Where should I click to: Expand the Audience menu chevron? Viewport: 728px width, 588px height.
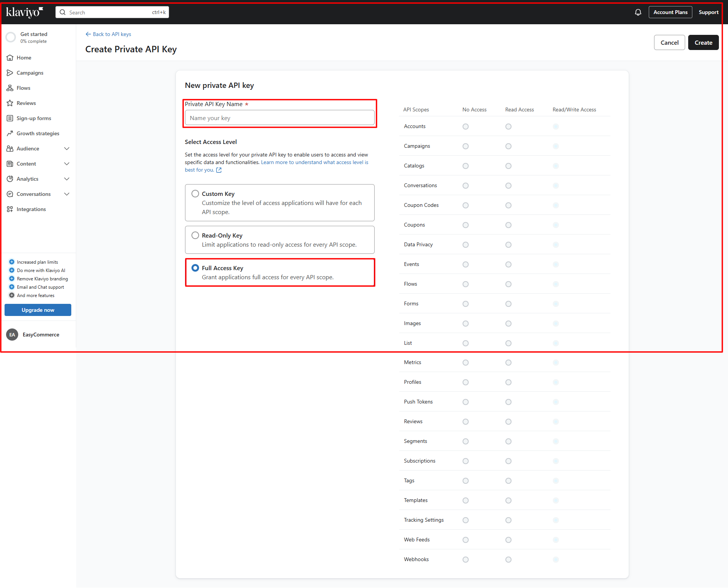coord(67,149)
